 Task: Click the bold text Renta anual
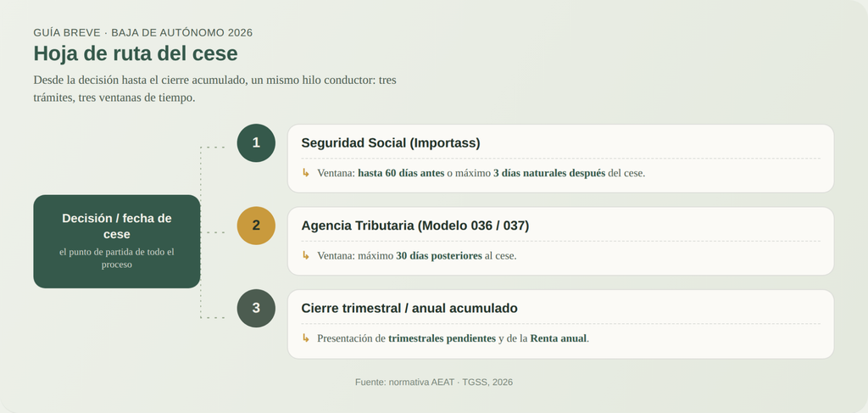558,338
